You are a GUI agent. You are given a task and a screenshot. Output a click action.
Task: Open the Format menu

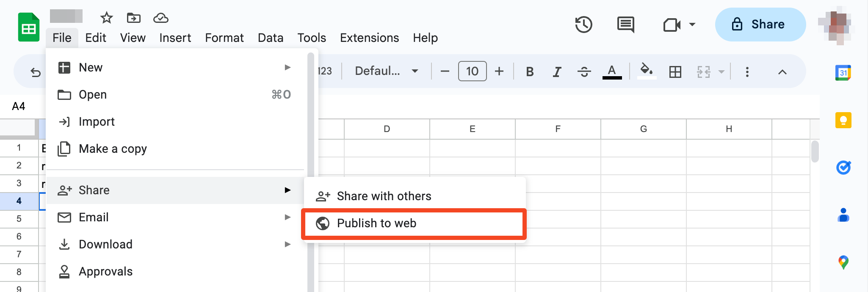pos(224,38)
